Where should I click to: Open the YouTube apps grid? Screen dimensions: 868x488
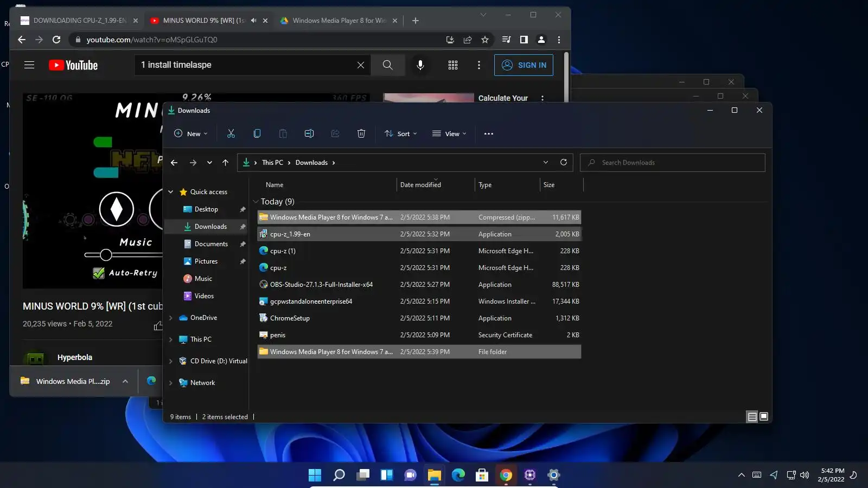coord(453,65)
